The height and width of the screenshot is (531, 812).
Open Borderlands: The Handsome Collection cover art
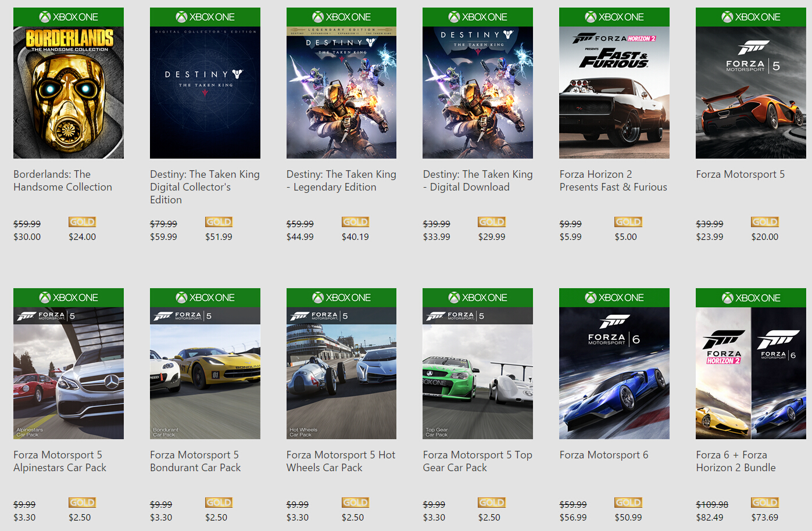[69, 93]
